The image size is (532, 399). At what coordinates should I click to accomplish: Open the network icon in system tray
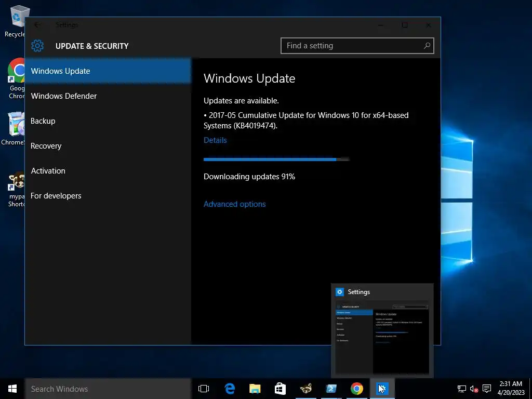pyautogui.click(x=461, y=389)
